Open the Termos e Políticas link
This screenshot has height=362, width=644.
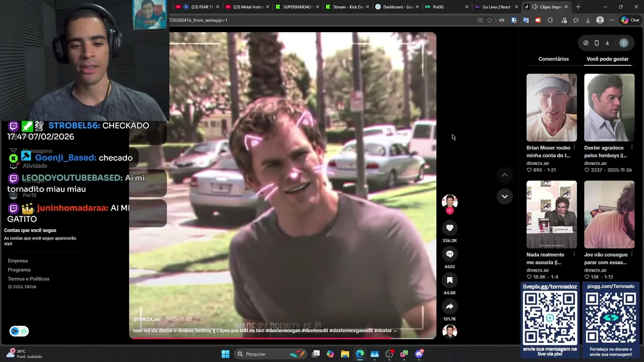coord(28,279)
